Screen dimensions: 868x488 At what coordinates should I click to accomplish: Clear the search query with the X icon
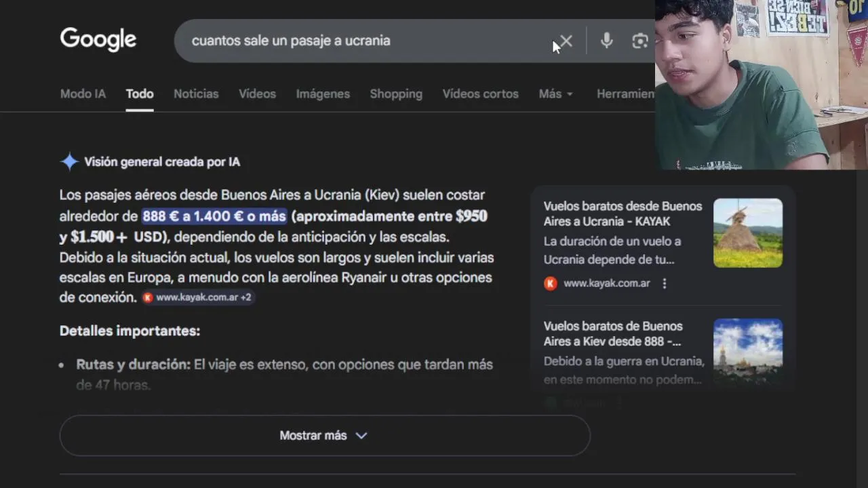[566, 41]
